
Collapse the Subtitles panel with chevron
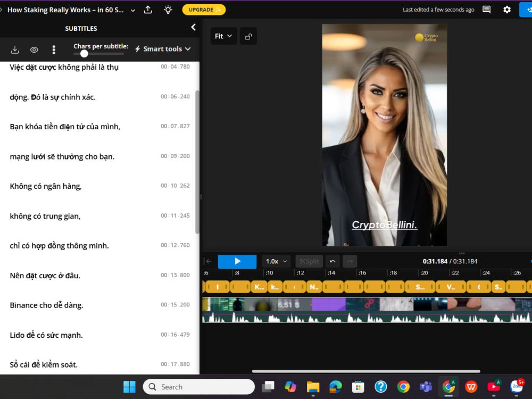193,27
